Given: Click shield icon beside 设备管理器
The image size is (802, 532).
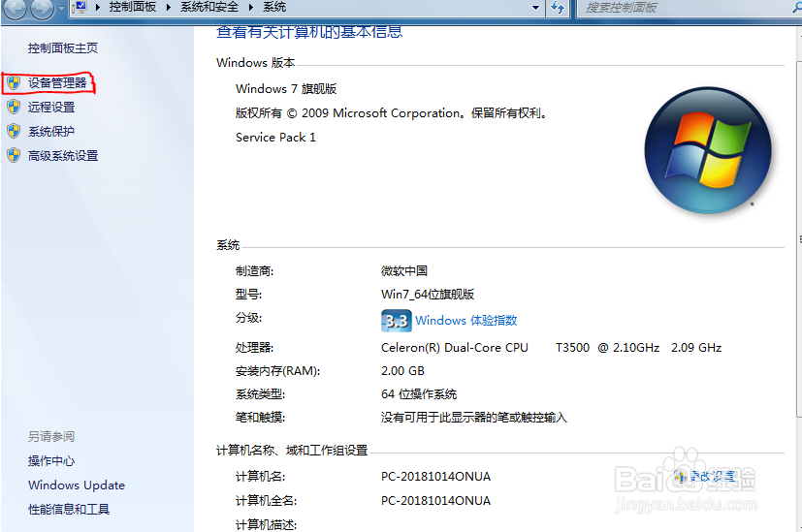Looking at the screenshot, I should 14,82.
